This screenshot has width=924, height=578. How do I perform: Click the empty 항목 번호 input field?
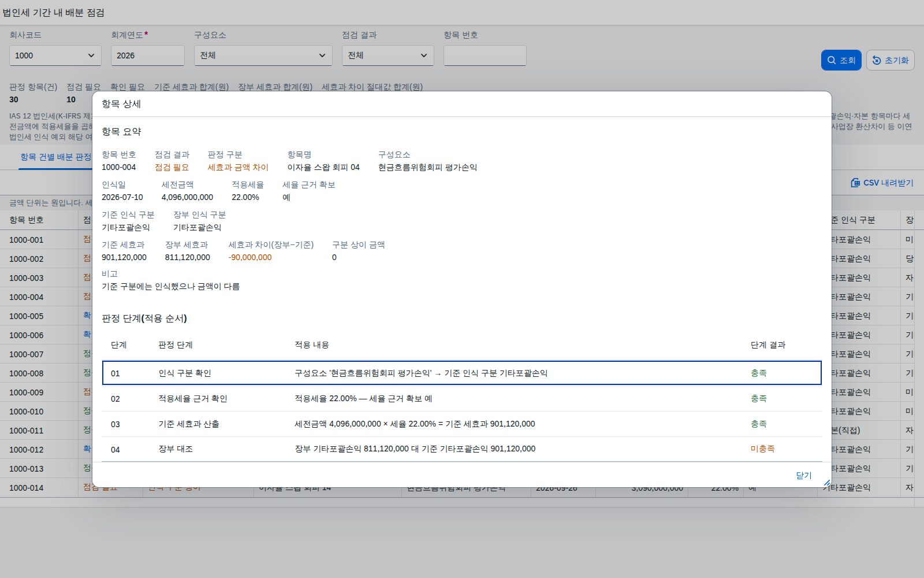[485, 55]
